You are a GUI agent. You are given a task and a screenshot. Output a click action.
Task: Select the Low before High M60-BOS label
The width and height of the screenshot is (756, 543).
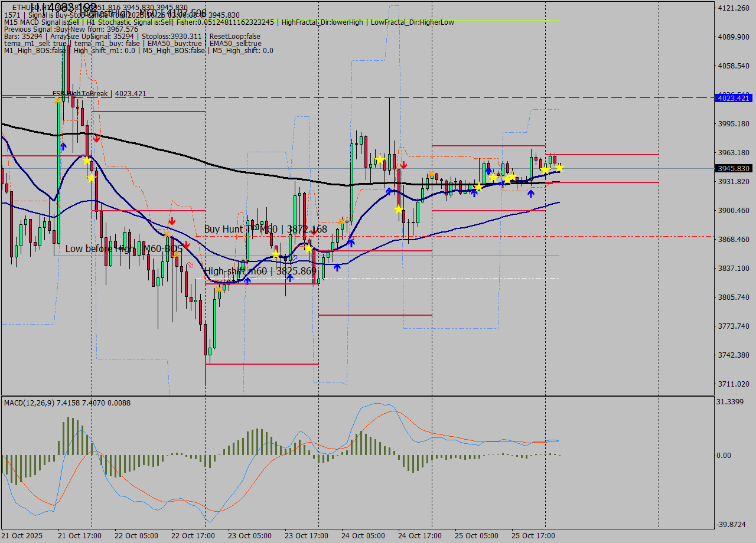click(x=123, y=248)
